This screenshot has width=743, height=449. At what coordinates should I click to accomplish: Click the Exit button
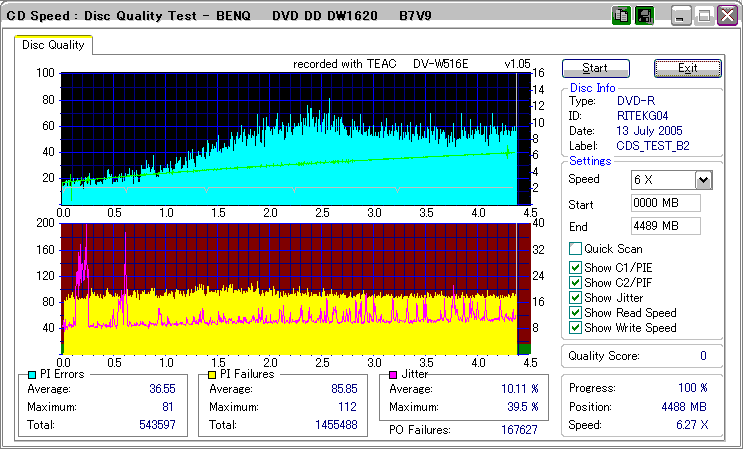687,68
